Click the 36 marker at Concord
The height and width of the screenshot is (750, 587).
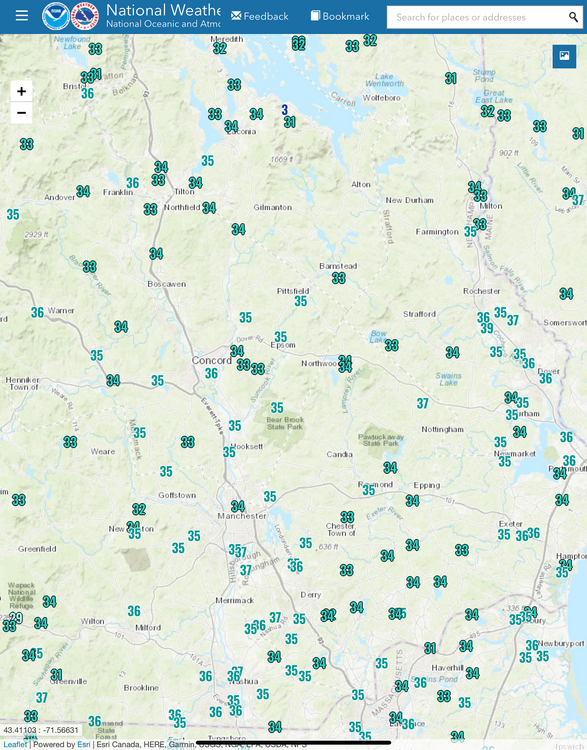click(211, 374)
